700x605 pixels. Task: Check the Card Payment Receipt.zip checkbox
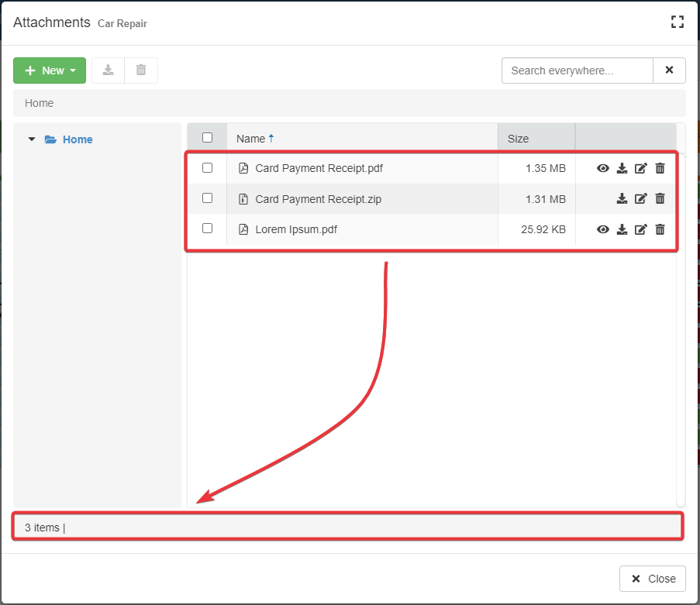coord(207,198)
